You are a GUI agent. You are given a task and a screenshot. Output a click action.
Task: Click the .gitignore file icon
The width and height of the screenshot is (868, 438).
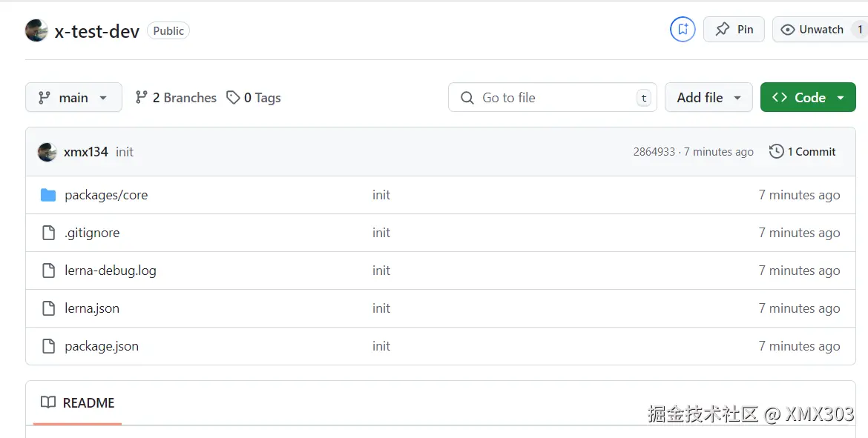click(48, 233)
